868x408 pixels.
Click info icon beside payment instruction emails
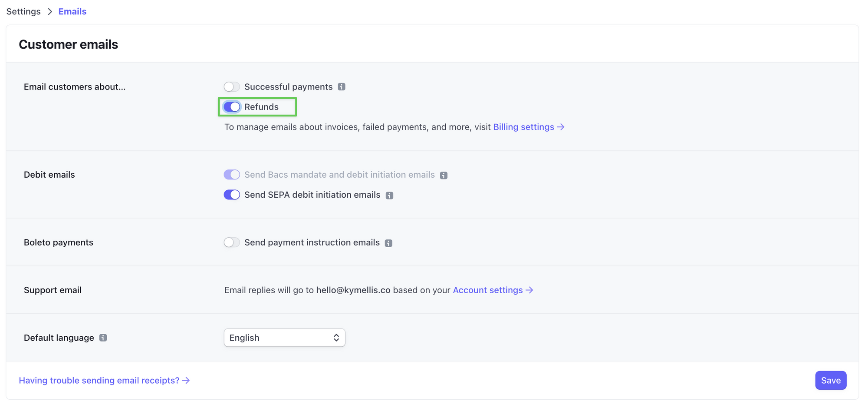click(x=388, y=243)
